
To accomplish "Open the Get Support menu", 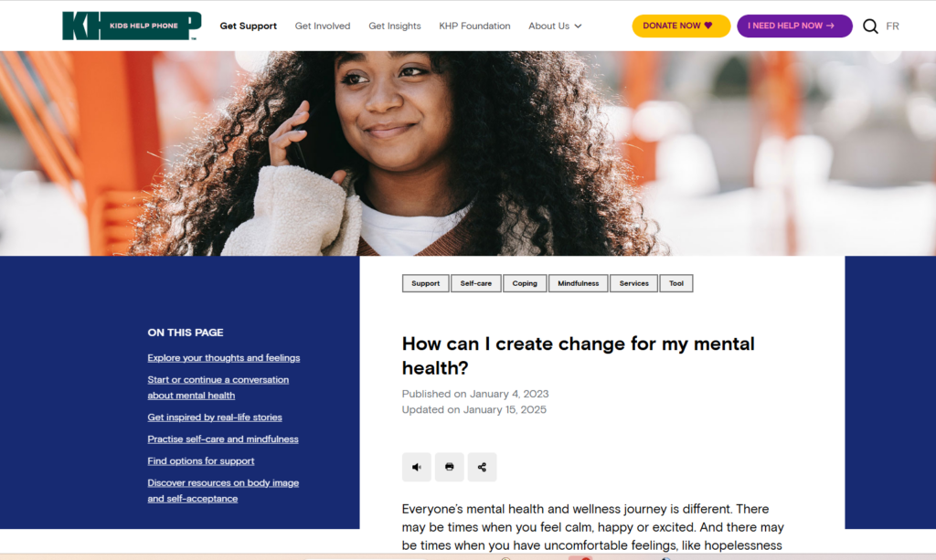I will pyautogui.click(x=249, y=26).
